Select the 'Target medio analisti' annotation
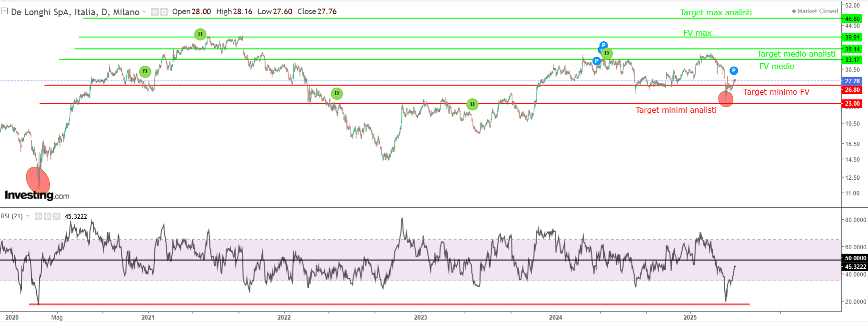The width and height of the screenshot is (868, 322). pos(796,54)
